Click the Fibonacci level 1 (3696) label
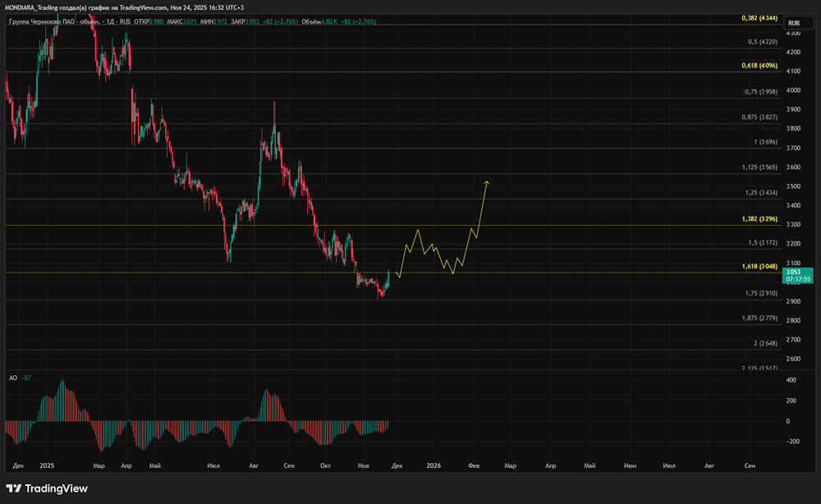This screenshot has width=821, height=504. tap(765, 142)
